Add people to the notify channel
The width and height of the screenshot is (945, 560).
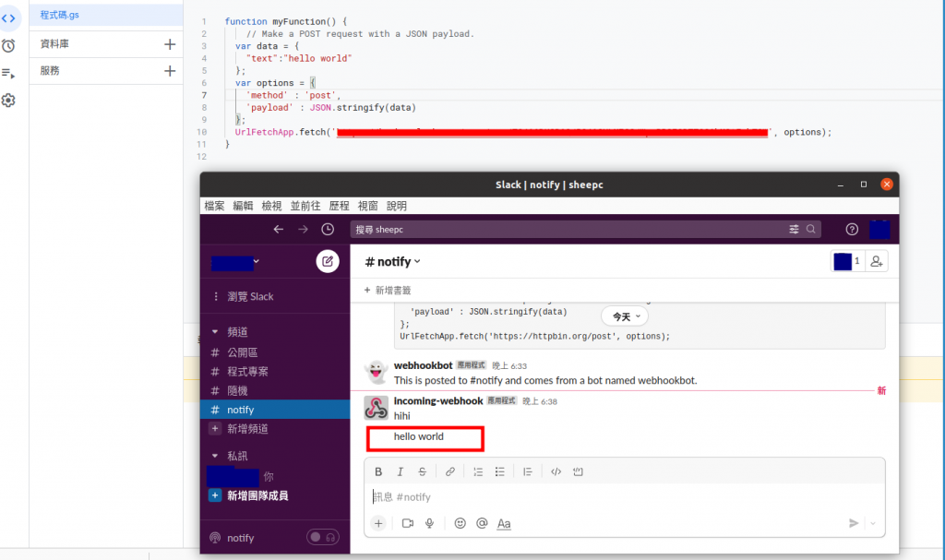click(877, 261)
